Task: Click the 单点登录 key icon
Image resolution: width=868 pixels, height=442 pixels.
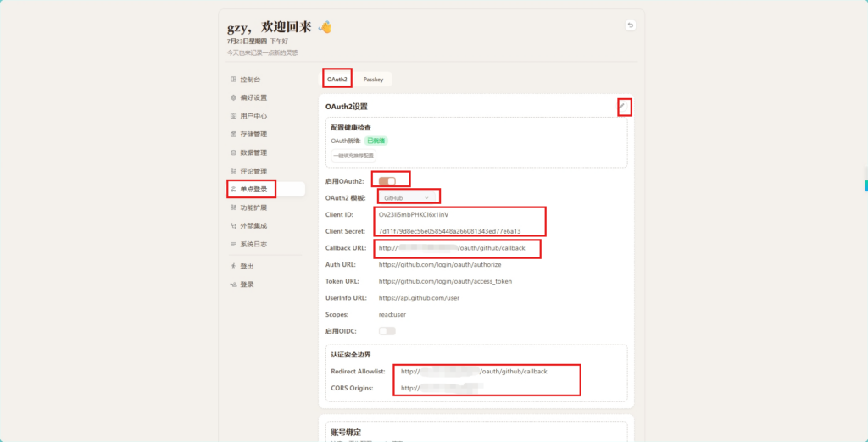Action: pos(233,189)
